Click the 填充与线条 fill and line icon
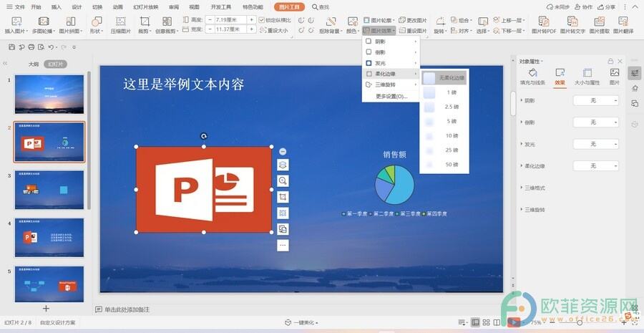644x333 pixels. coord(532,73)
